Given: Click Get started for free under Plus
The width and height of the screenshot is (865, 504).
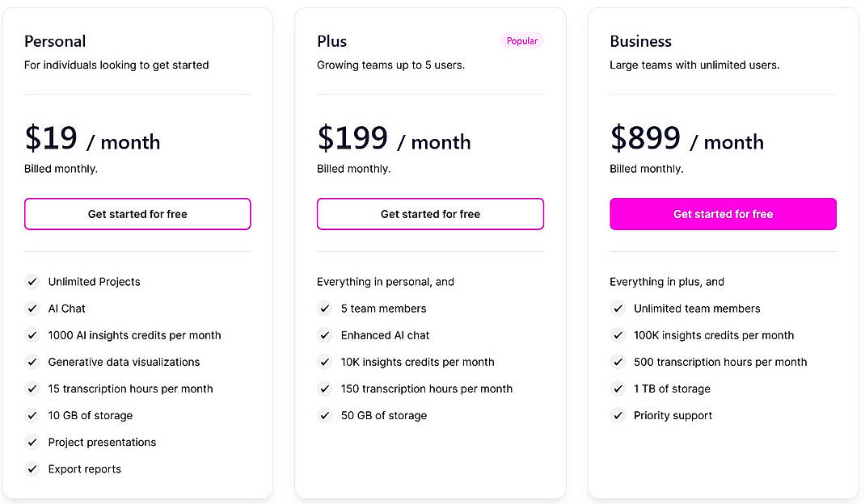Looking at the screenshot, I should click(430, 214).
